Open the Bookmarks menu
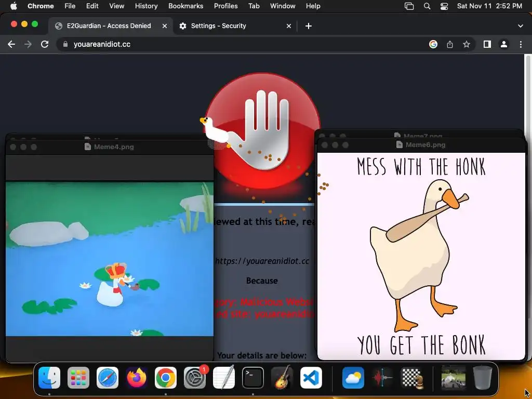Image resolution: width=532 pixels, height=399 pixels. 185,6
